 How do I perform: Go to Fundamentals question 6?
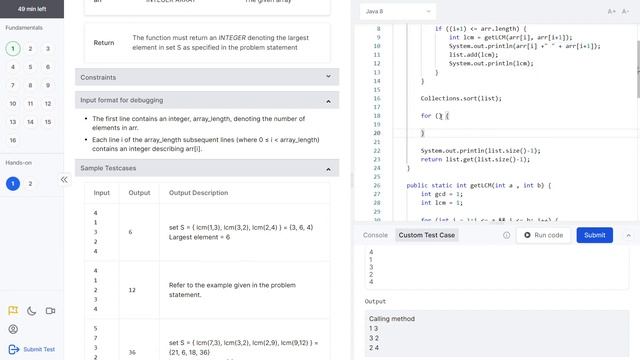tap(48, 67)
